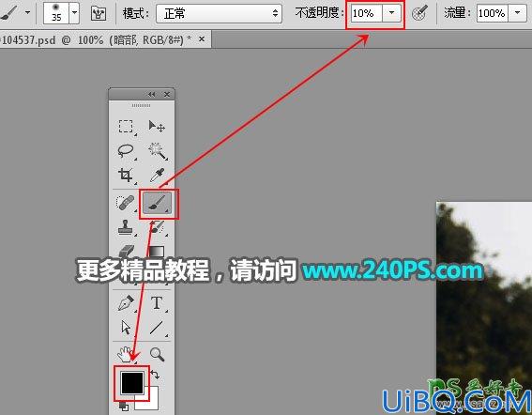532x415 pixels.
Task: Open the blending mode dropdown
Action: tap(219, 13)
